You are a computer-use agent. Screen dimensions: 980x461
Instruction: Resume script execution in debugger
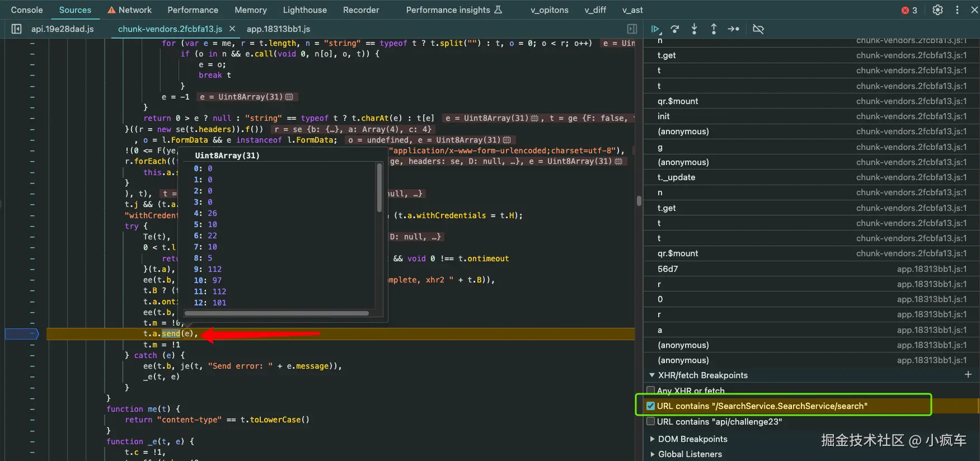point(655,29)
